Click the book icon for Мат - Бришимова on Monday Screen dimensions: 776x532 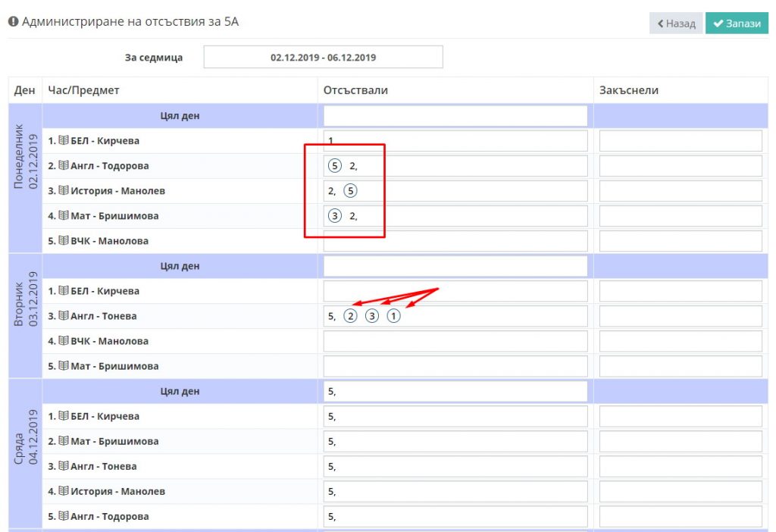64,215
